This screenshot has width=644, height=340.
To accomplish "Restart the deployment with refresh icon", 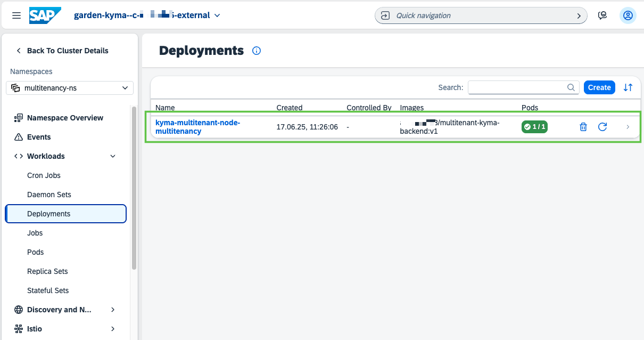I will point(602,127).
